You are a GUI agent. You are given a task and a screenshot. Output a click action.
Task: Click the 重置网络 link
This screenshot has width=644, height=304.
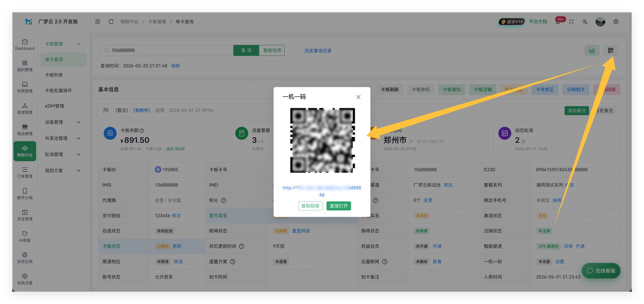point(301,231)
